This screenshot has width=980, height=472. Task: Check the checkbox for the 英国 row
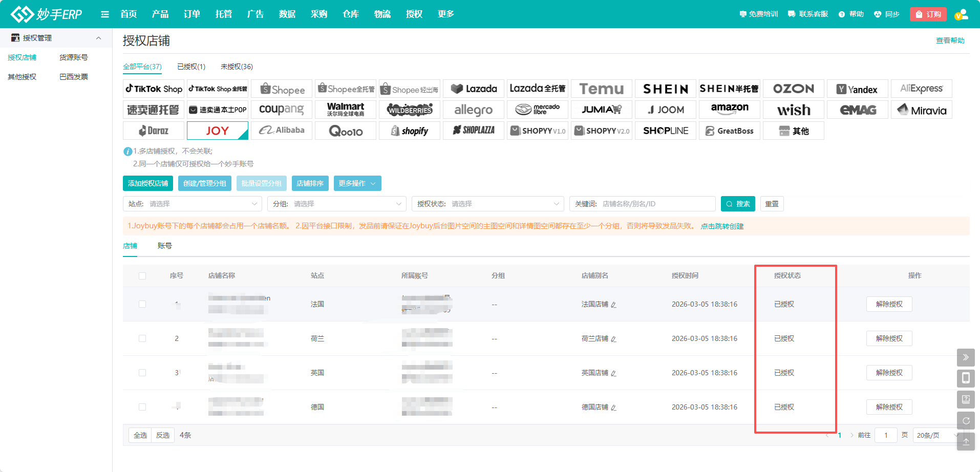click(x=142, y=373)
